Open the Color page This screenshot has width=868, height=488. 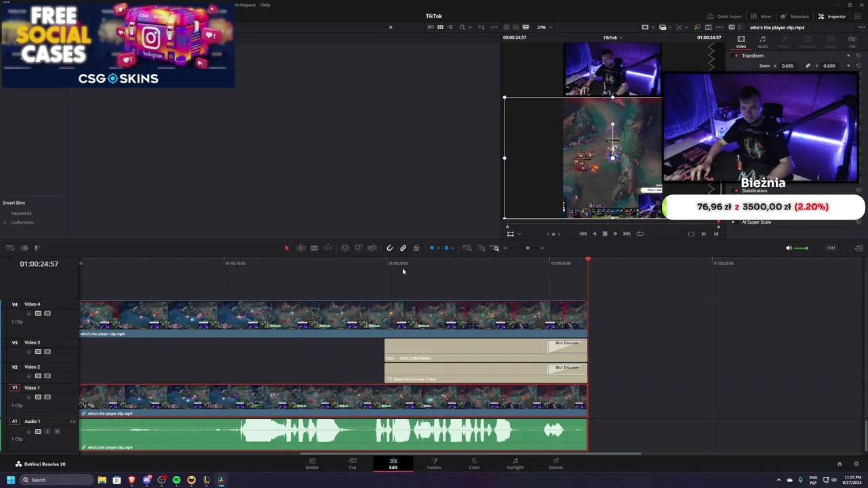coord(474,464)
